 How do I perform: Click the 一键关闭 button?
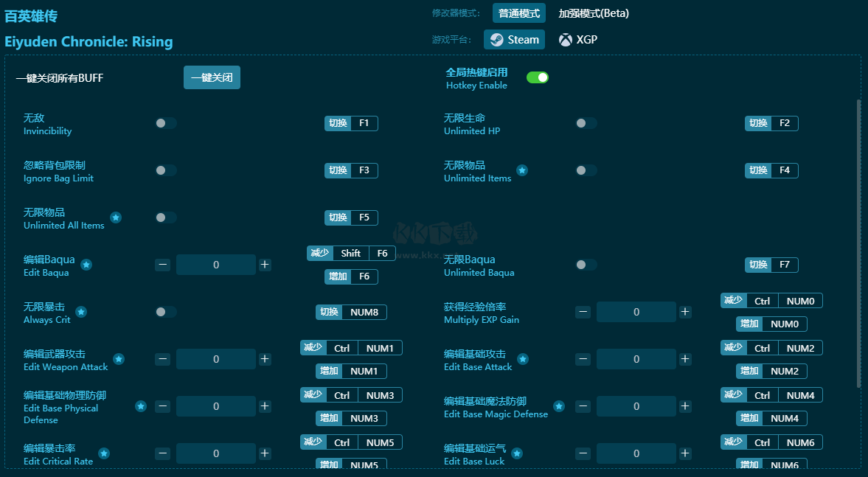(212, 77)
